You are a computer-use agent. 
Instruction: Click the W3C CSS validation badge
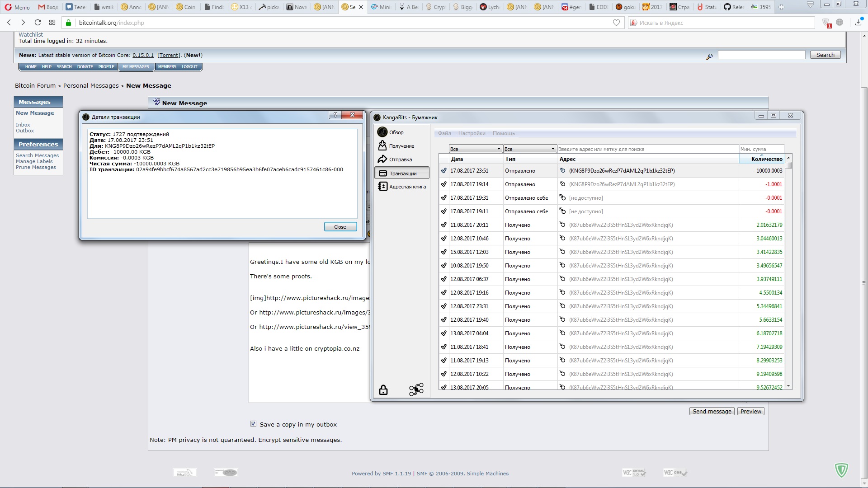(x=675, y=473)
